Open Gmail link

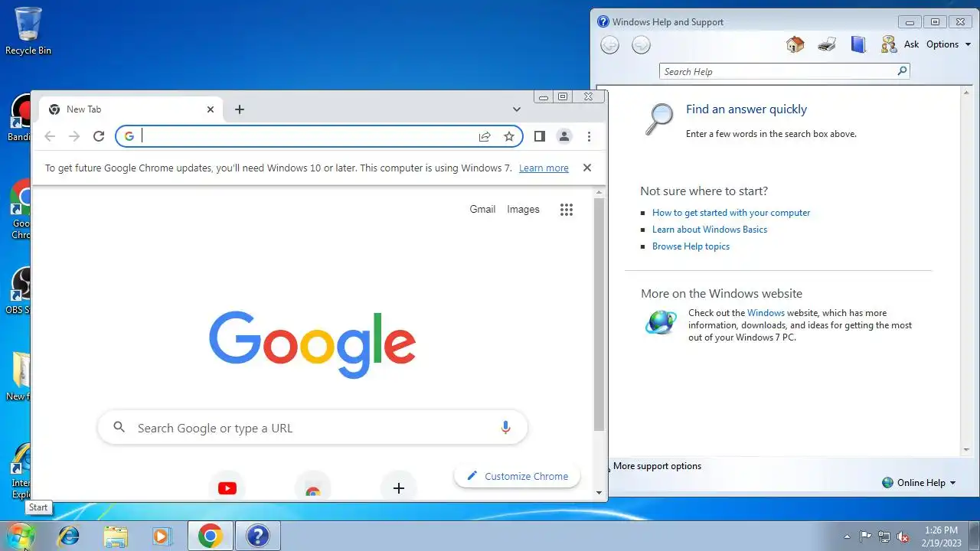coord(482,210)
